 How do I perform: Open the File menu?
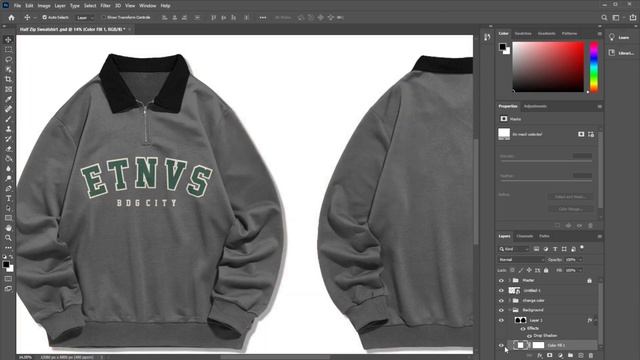(x=17, y=6)
